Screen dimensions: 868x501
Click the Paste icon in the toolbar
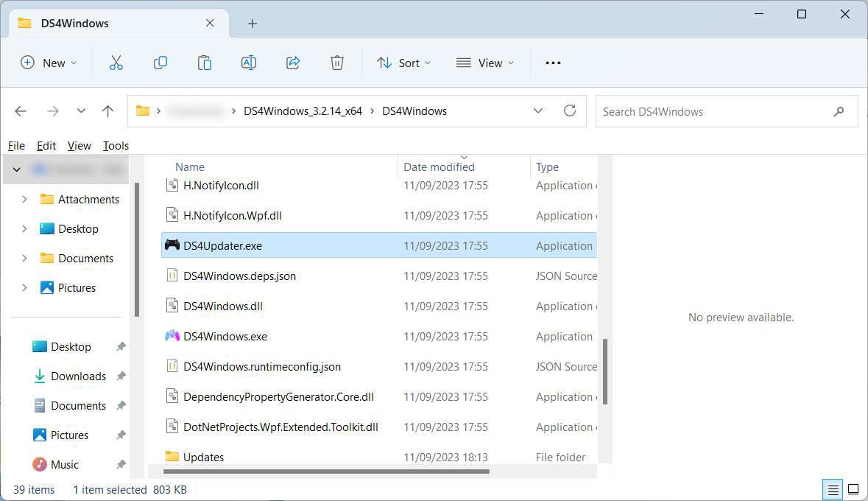tap(204, 63)
